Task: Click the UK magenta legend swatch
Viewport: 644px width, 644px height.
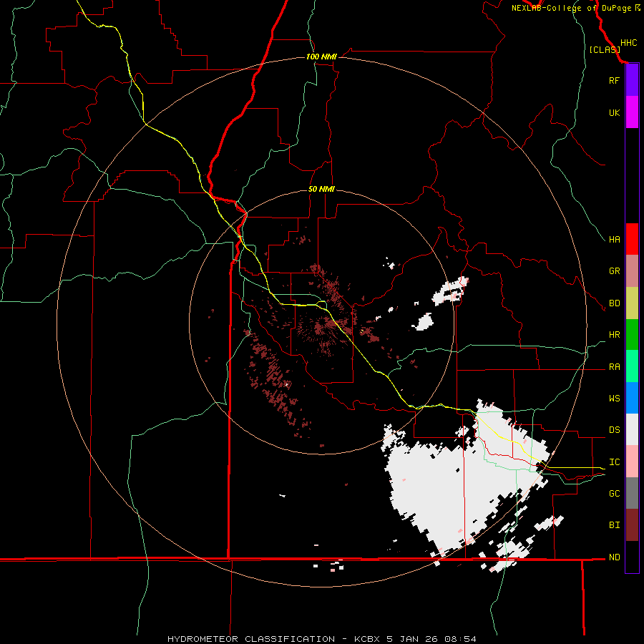Action: click(632, 112)
